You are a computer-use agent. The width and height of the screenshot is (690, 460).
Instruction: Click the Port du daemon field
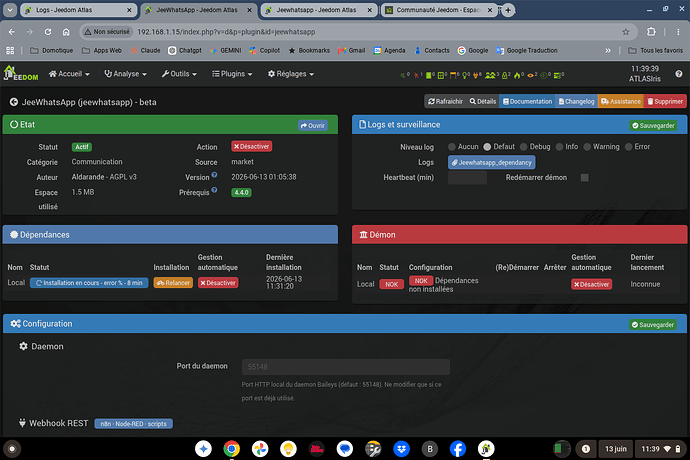(346, 367)
